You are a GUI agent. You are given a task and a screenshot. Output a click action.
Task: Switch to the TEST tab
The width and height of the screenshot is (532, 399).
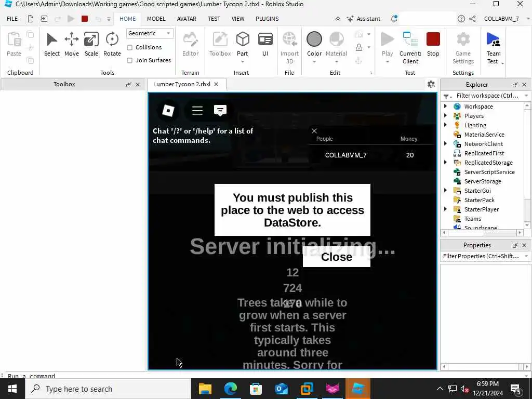(x=214, y=19)
